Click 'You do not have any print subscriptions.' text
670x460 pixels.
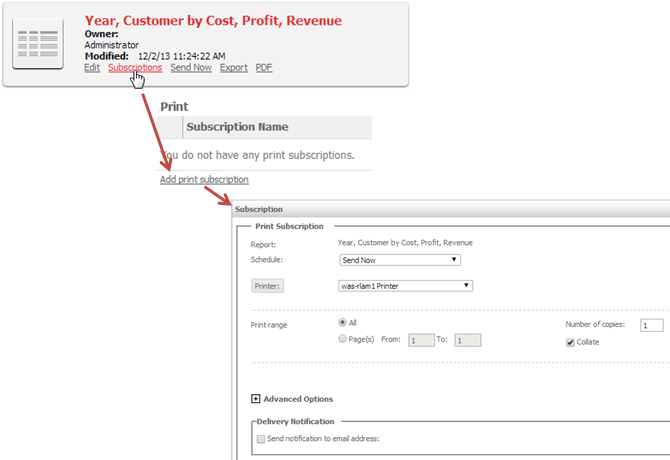tap(257, 155)
